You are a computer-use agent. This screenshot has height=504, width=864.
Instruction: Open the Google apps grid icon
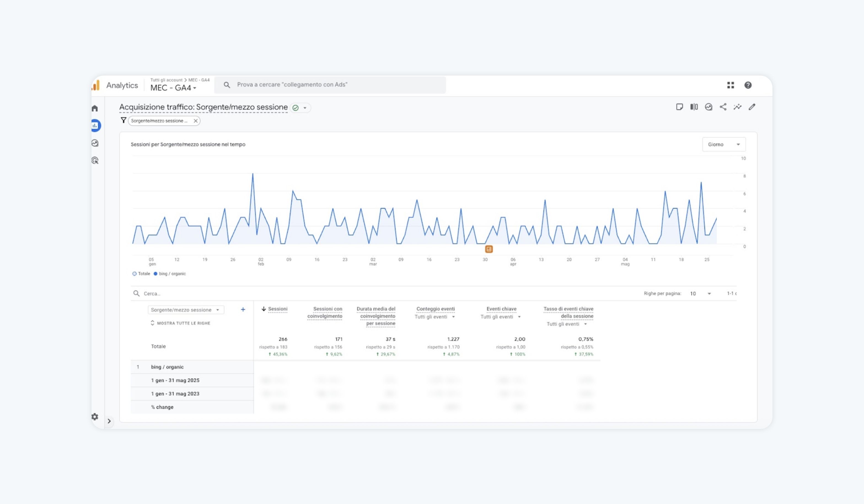[730, 85]
